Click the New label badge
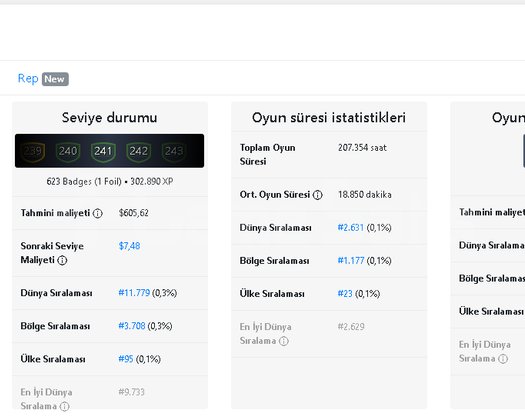This screenshot has width=525, height=420. click(x=55, y=79)
